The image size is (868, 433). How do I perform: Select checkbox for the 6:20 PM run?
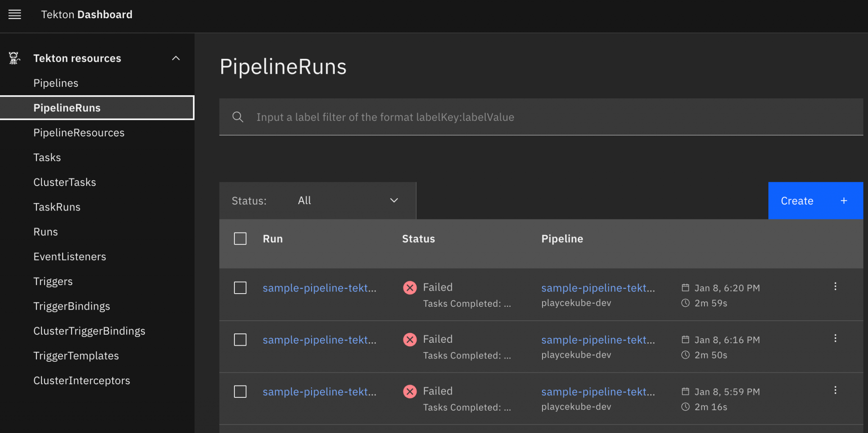(240, 288)
